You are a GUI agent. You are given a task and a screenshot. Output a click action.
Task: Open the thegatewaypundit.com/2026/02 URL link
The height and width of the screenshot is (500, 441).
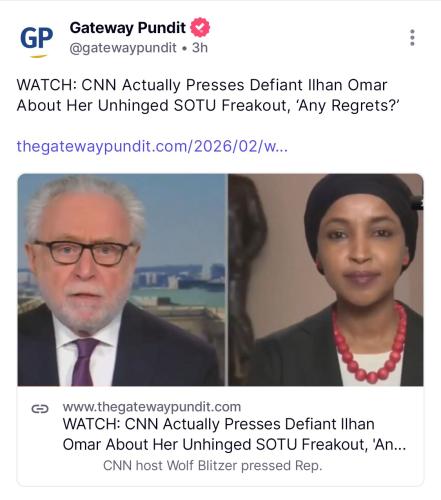(152, 146)
